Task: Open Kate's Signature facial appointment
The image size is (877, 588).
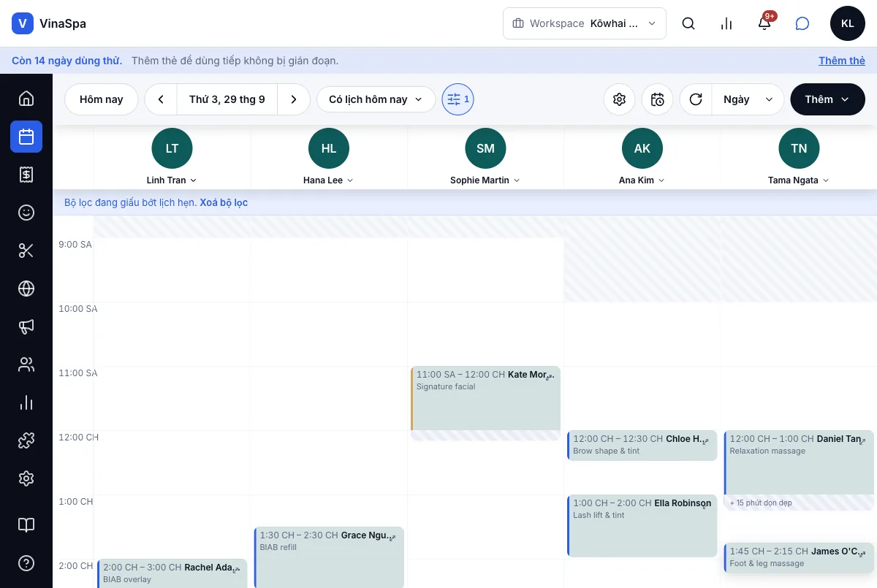Action: [x=485, y=399]
